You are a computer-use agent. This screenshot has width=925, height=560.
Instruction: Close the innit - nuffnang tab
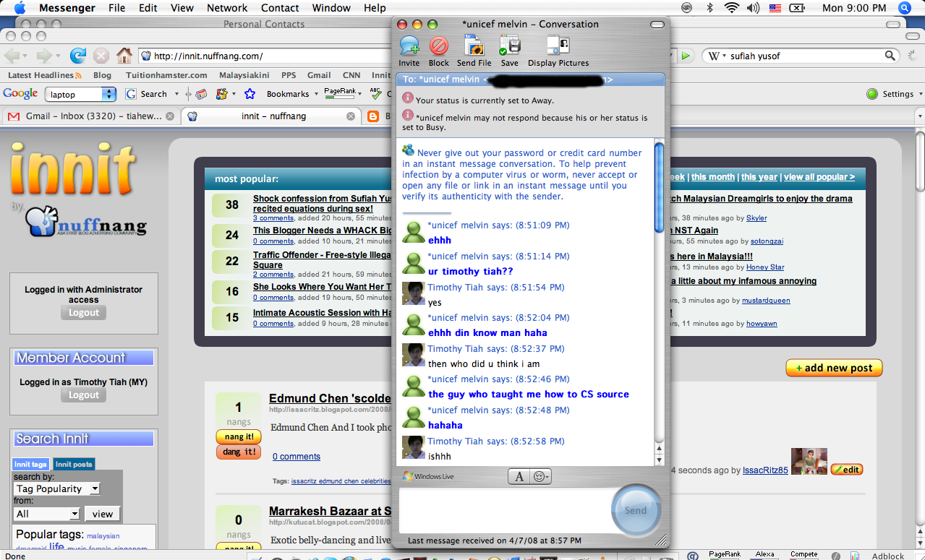351,116
